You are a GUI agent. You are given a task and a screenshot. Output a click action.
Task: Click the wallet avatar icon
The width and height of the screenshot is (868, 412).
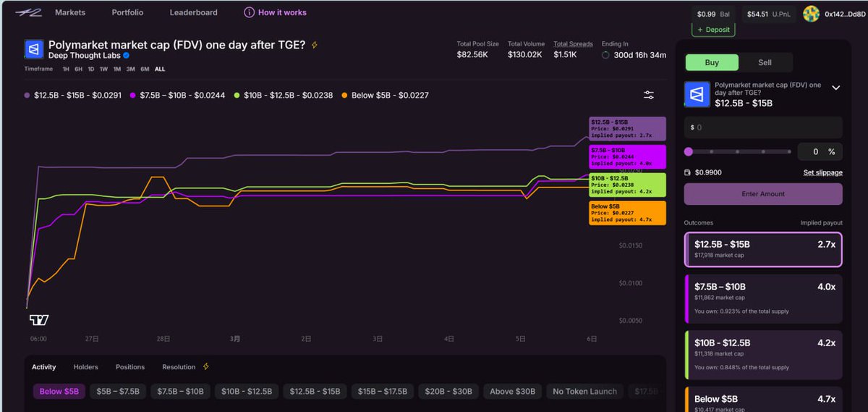click(811, 14)
